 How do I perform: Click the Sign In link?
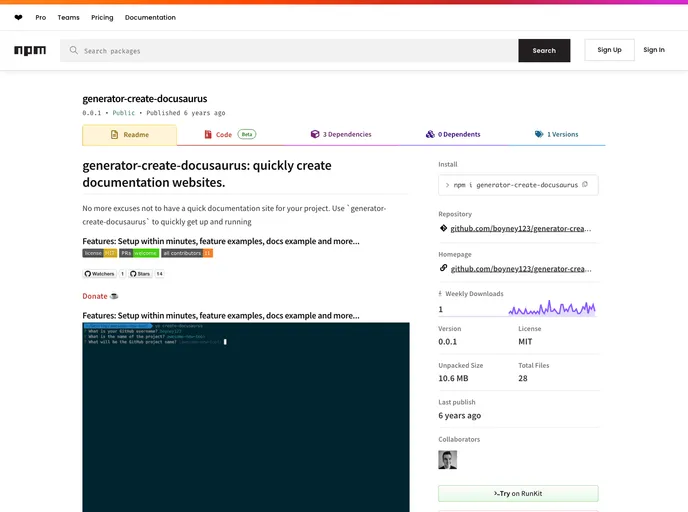click(x=654, y=50)
